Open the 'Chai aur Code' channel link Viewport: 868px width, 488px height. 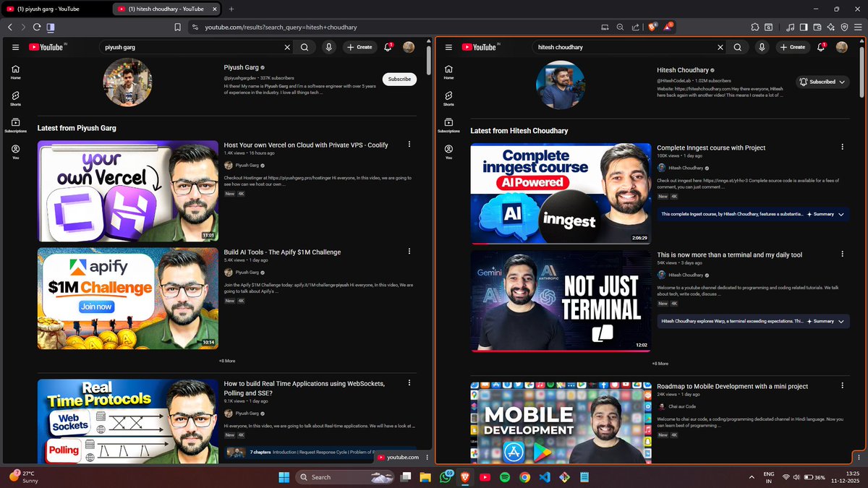pos(683,406)
